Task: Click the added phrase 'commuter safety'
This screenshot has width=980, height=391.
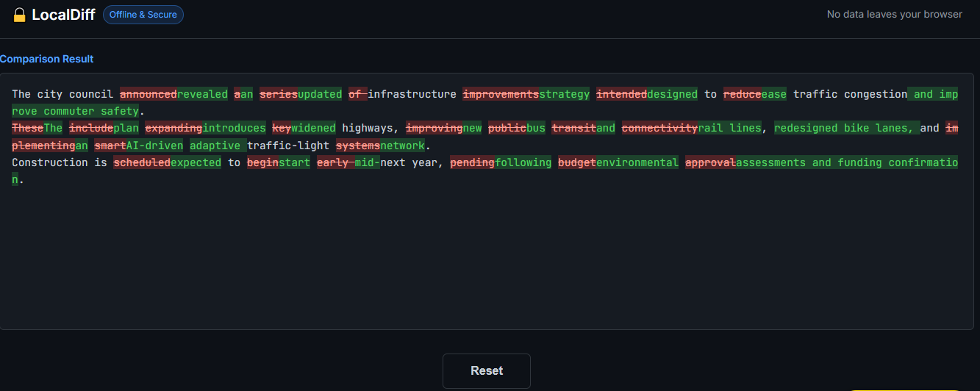Action: [x=91, y=111]
